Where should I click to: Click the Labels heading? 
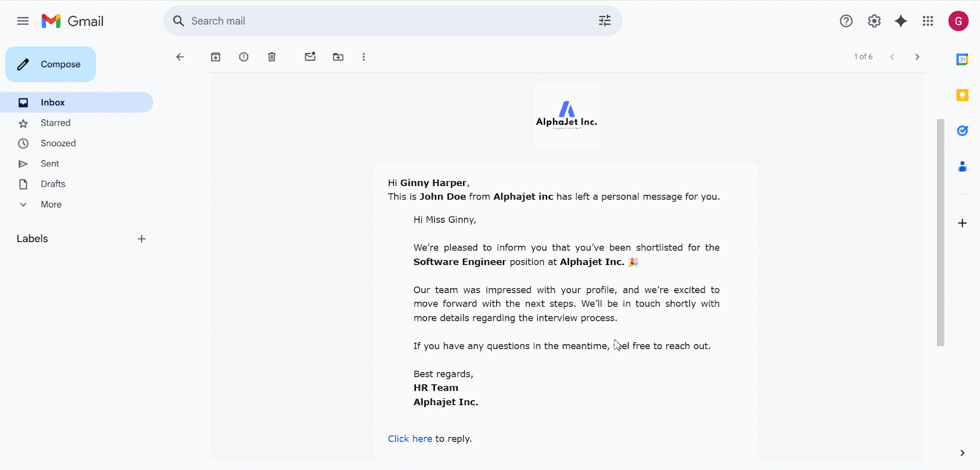pyautogui.click(x=32, y=239)
